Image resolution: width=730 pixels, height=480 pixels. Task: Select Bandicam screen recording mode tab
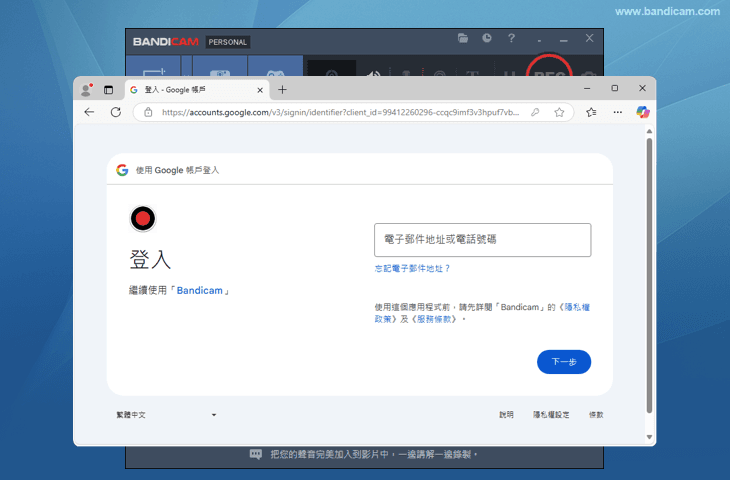tap(153, 66)
